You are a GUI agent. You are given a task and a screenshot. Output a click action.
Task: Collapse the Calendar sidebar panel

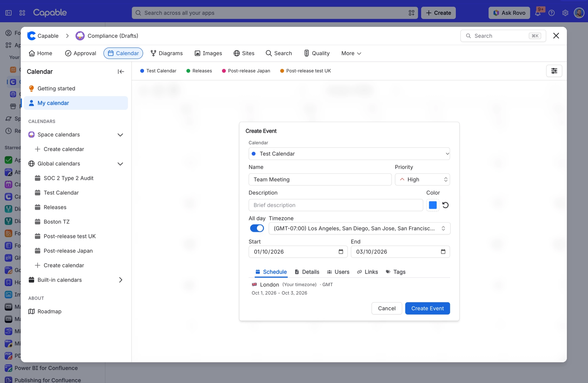click(121, 72)
